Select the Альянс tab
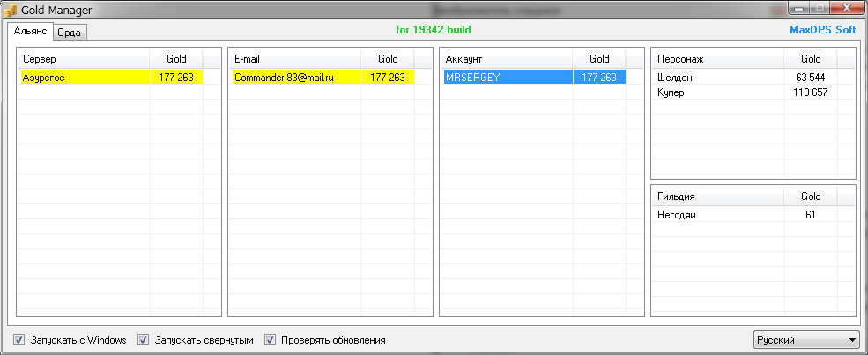Image resolution: width=868 pixels, height=355 pixels. click(x=29, y=31)
